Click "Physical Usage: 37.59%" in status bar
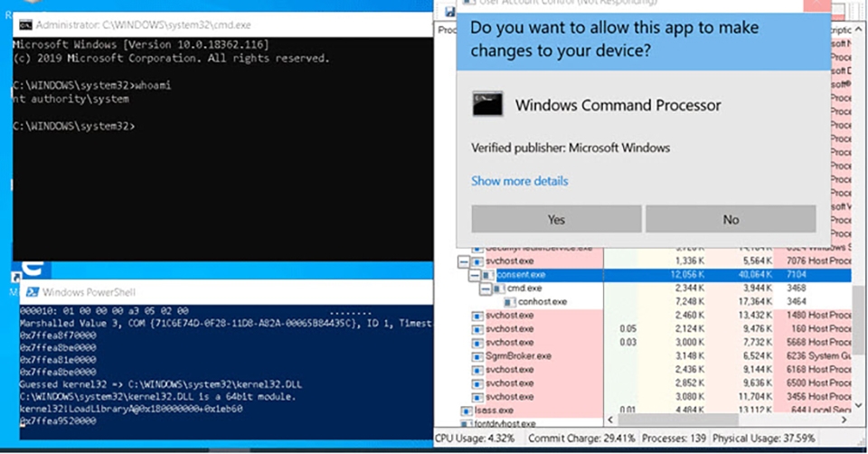Image resolution: width=868 pixels, height=454 pixels. [x=763, y=438]
